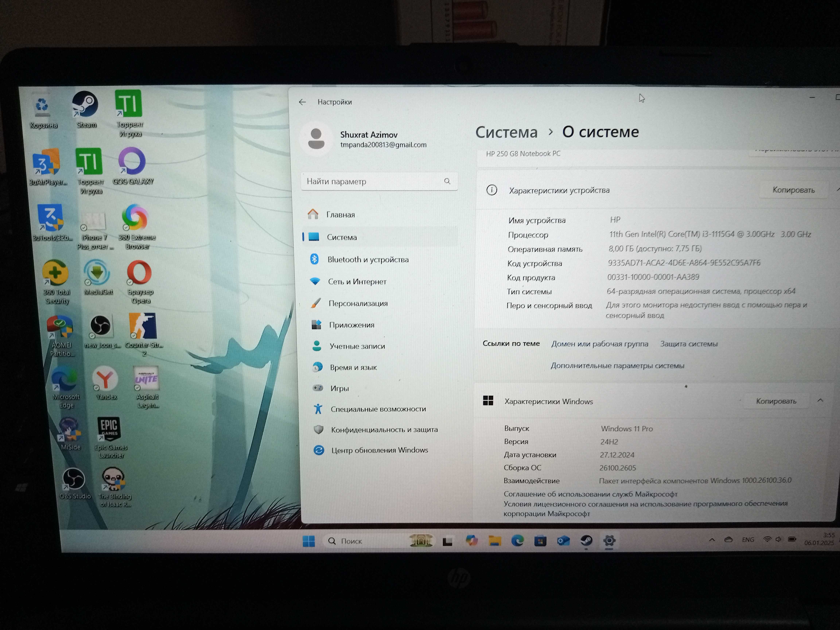Open Защита системы link

(689, 344)
